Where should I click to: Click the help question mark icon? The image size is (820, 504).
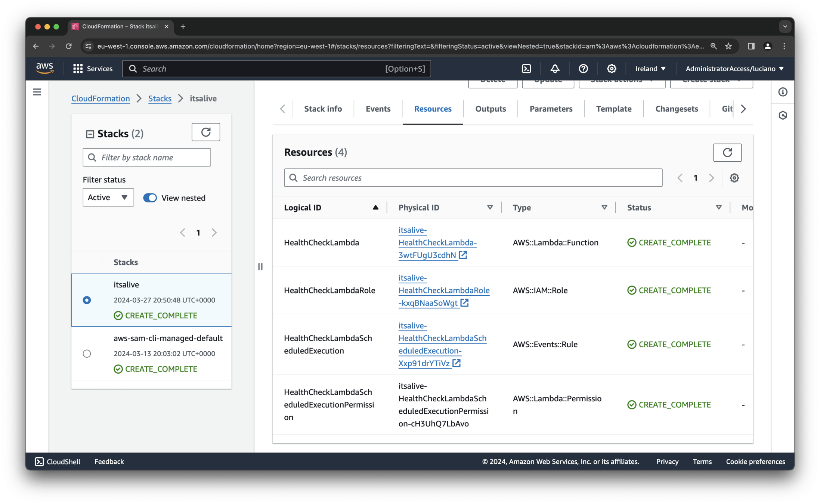coord(583,69)
